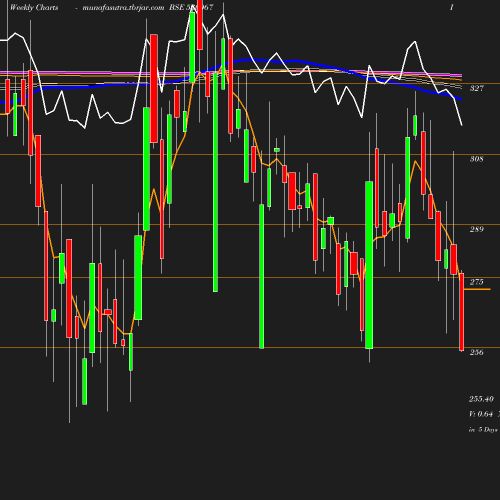This screenshot has width=500, height=500.
Task: Click the 'munafasutra.tbrjar.com' source label
Action: pos(123,8)
